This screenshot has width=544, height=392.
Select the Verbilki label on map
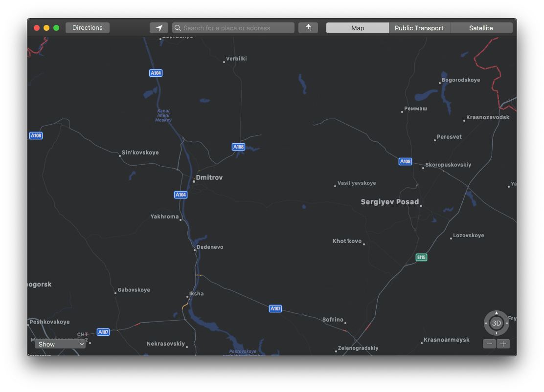(x=236, y=59)
